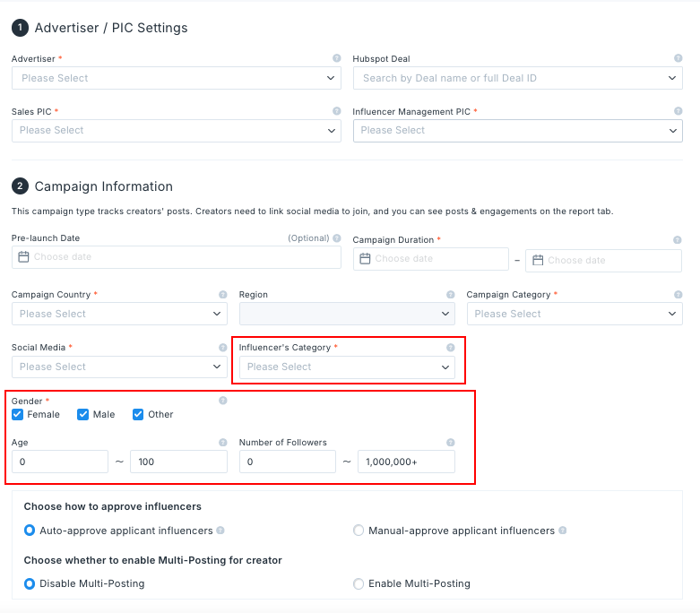Click the Hubspot Deal help icon
Image resolution: width=700 pixels, height=613 pixels.
click(678, 58)
